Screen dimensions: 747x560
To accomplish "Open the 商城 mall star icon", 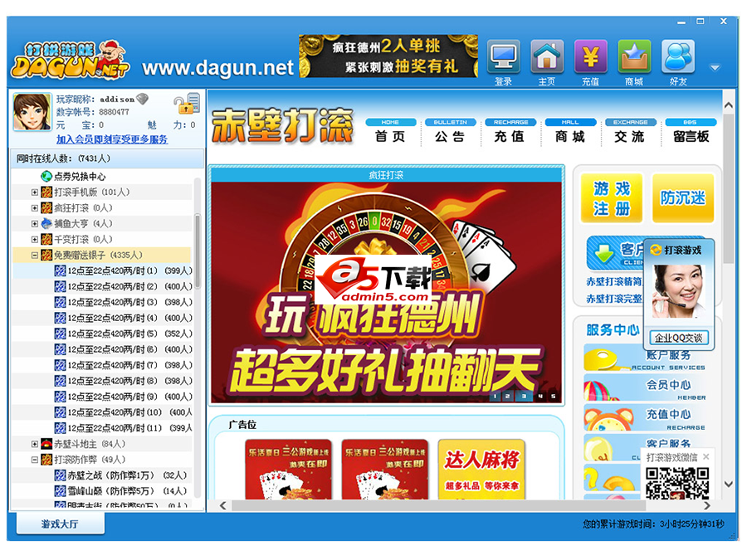I will (x=634, y=56).
